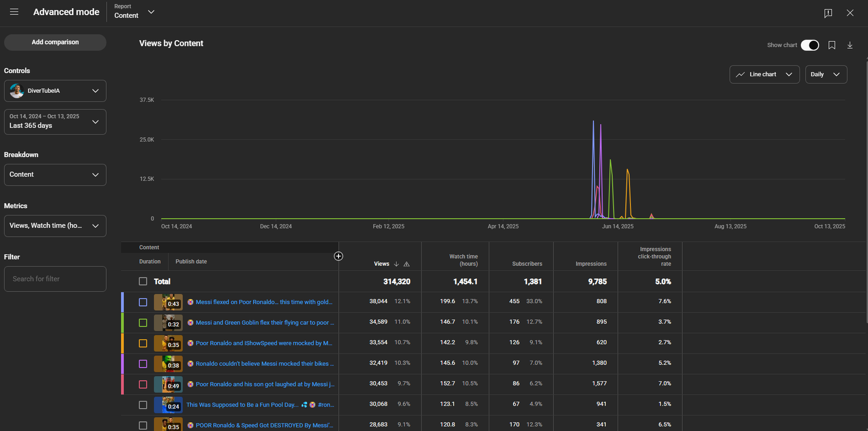Click the sort arrow next to Views
This screenshot has height=431, width=868.
(x=397, y=264)
